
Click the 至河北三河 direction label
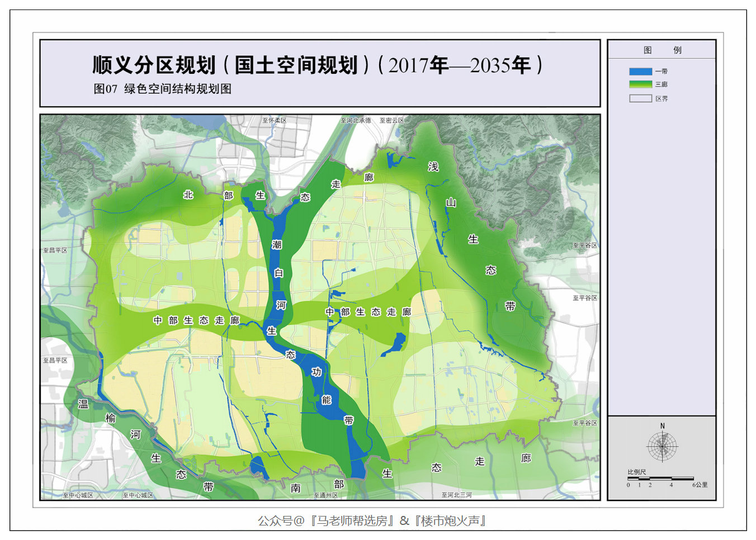456,495
